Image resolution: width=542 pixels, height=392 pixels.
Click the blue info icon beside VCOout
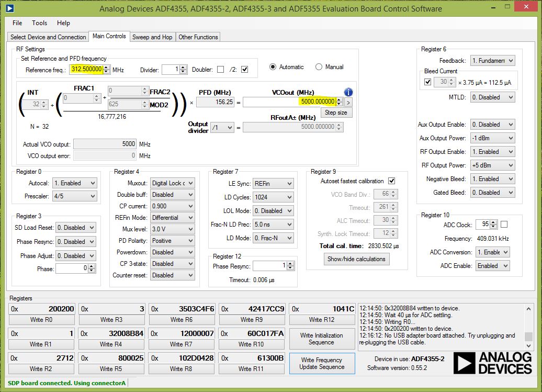pos(348,92)
